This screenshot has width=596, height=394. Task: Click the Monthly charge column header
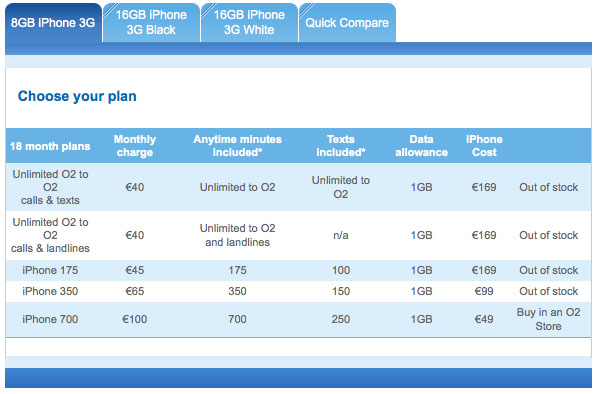click(x=135, y=146)
